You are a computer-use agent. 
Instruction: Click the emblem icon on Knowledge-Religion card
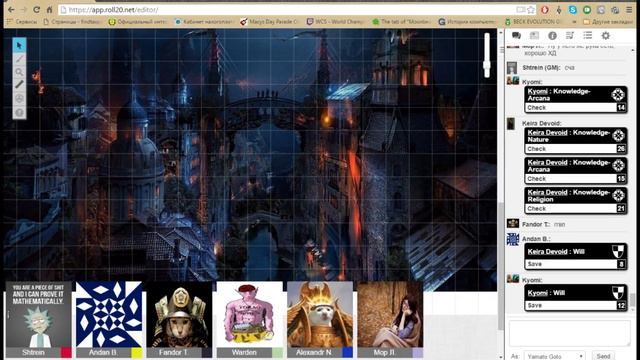pos(618,196)
